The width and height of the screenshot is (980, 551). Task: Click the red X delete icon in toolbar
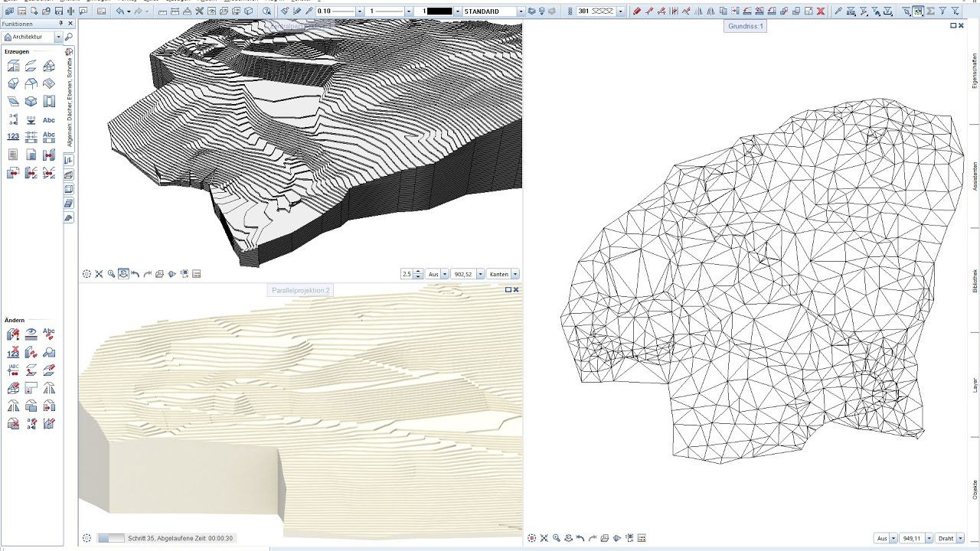[x=821, y=11]
